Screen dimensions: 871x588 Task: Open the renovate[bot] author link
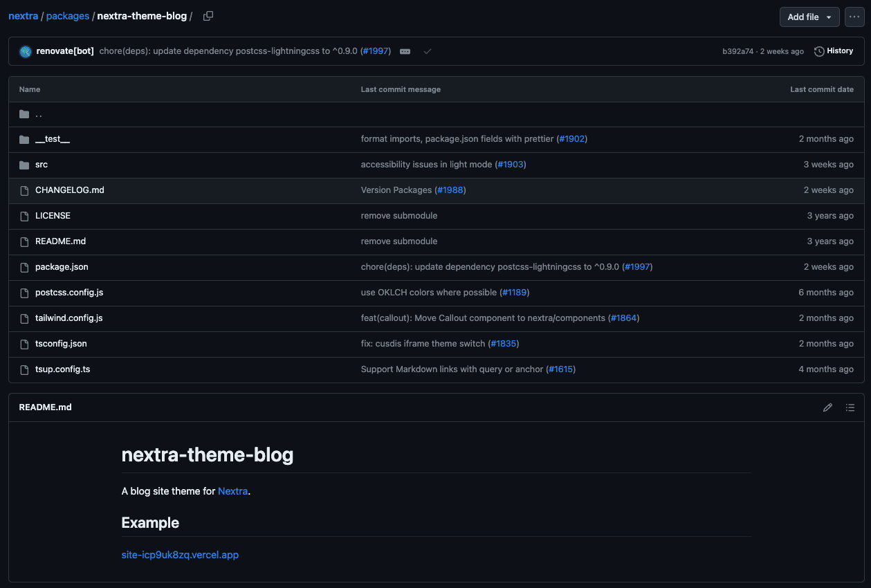(x=65, y=51)
